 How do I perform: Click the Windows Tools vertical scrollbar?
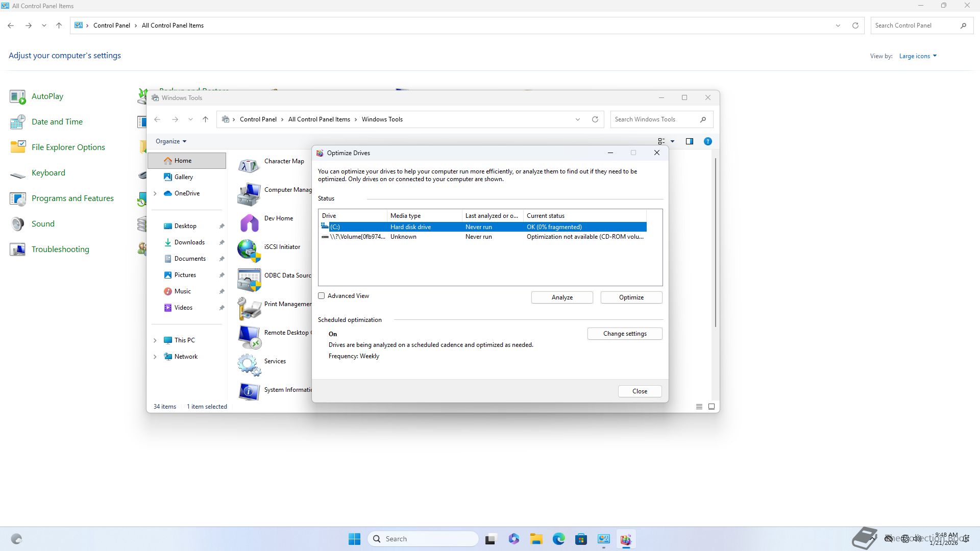(716, 242)
